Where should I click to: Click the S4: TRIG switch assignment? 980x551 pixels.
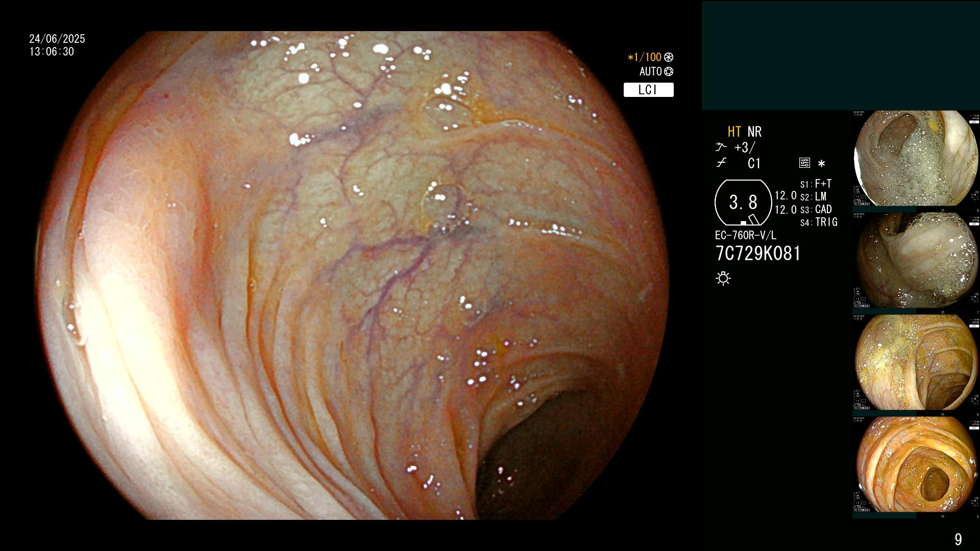pyautogui.click(x=819, y=222)
